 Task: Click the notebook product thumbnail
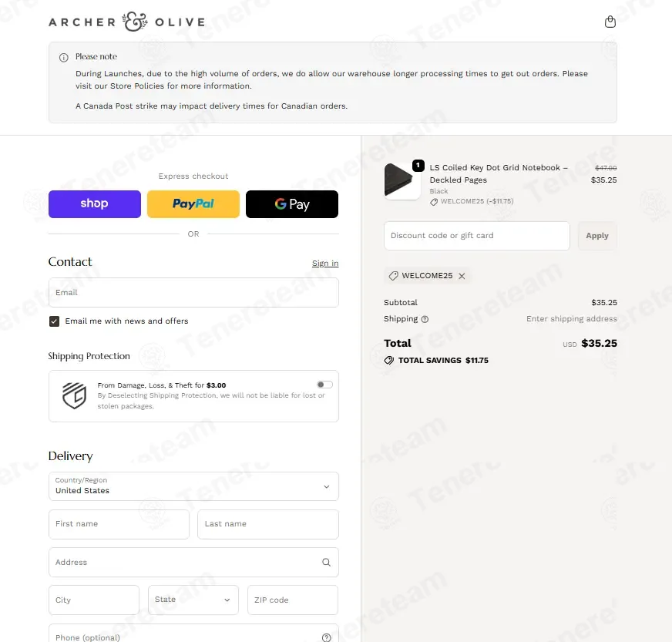[402, 181]
